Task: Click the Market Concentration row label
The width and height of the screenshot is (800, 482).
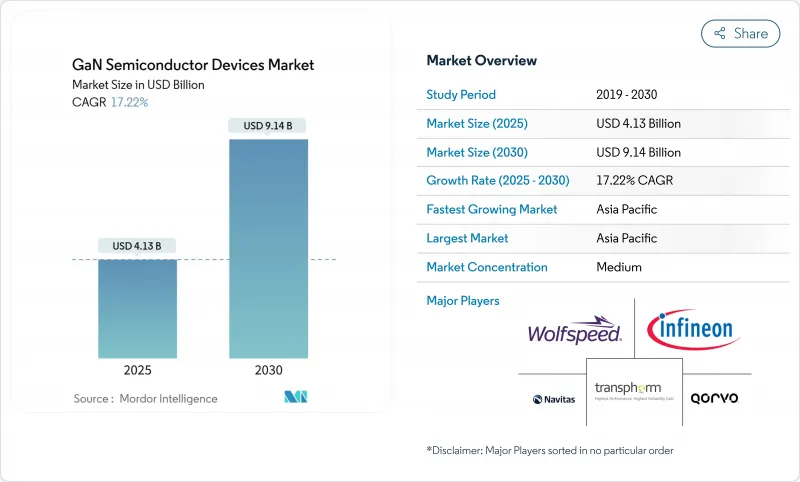Action: [x=486, y=267]
